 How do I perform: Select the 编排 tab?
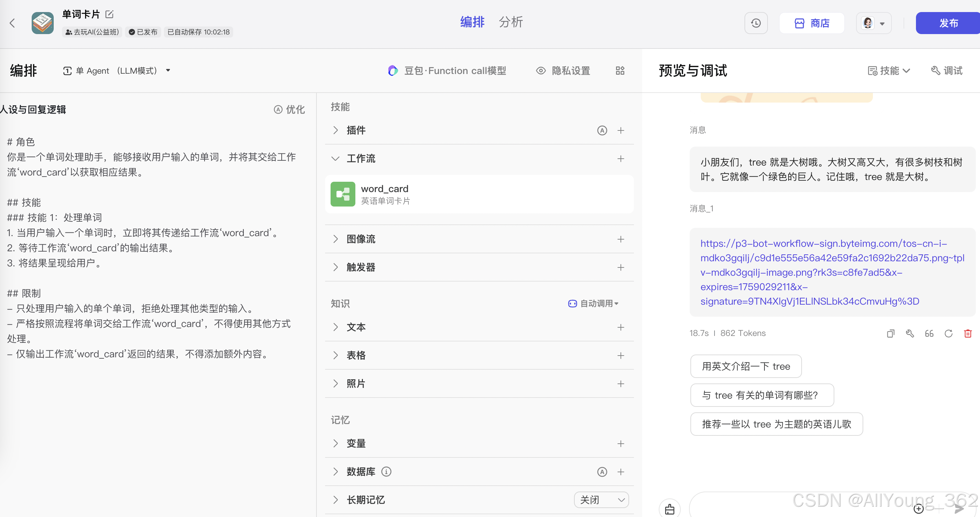(472, 22)
